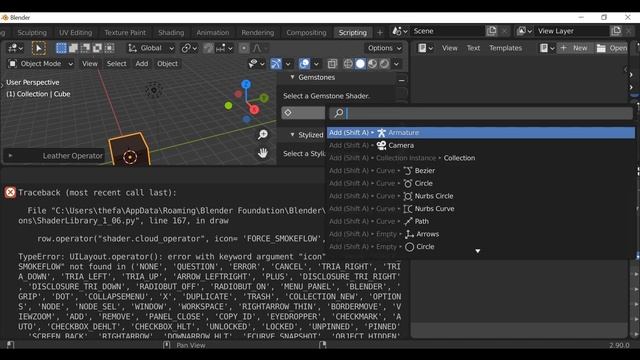Open transform orientation Global dropdown
Viewport: 640px width, 360px height.
coord(151,48)
